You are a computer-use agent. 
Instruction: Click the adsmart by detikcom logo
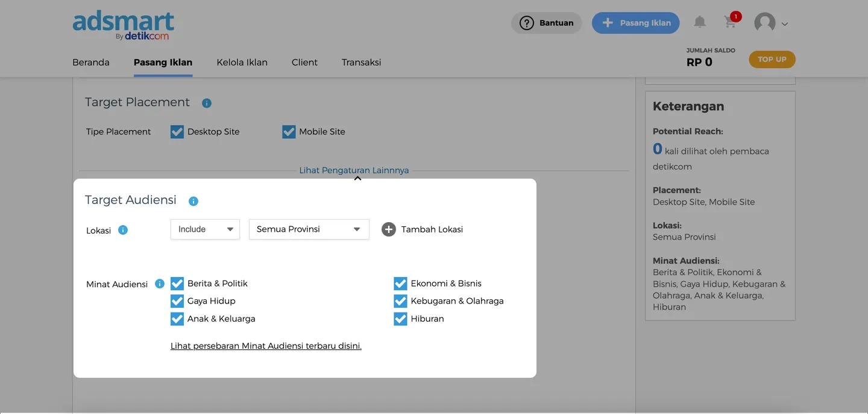click(124, 26)
